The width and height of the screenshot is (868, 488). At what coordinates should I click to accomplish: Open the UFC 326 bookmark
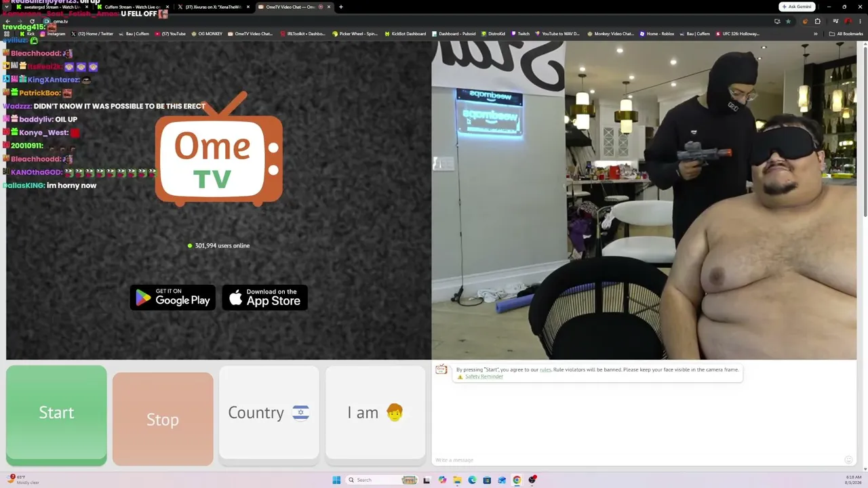click(x=737, y=34)
